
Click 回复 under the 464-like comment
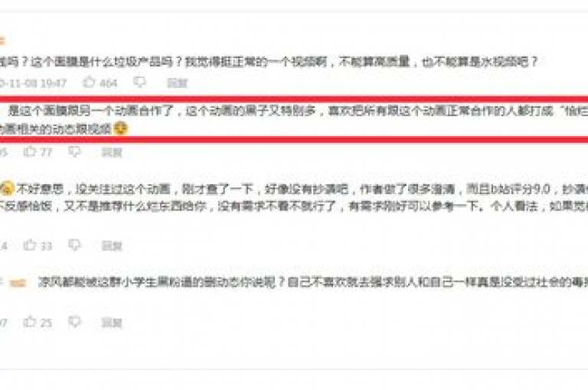click(177, 83)
